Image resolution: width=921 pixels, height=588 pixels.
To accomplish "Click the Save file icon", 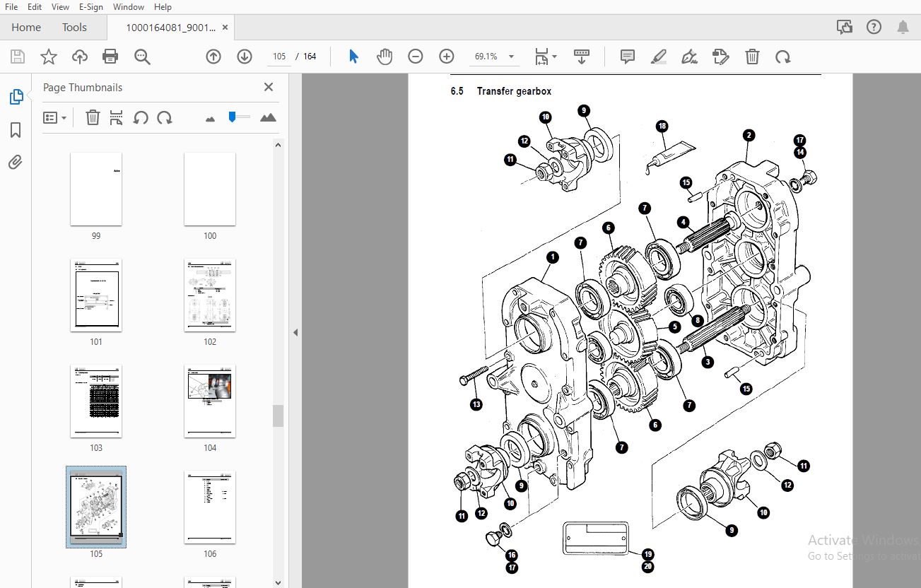I will 18,57.
